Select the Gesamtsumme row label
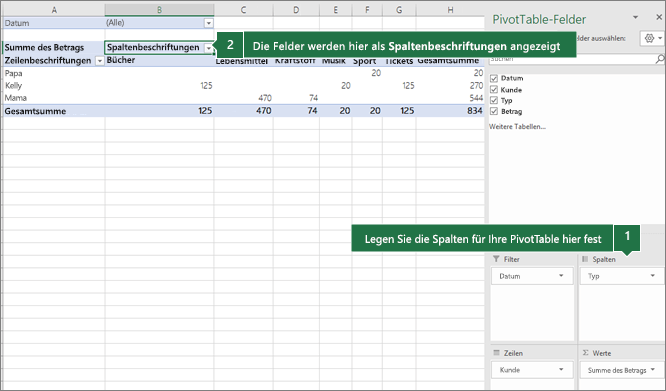This screenshot has height=391, width=666. (35, 111)
